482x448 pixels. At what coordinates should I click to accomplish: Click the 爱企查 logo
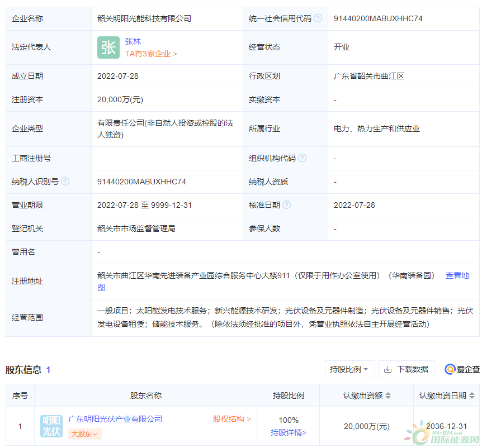(462, 369)
